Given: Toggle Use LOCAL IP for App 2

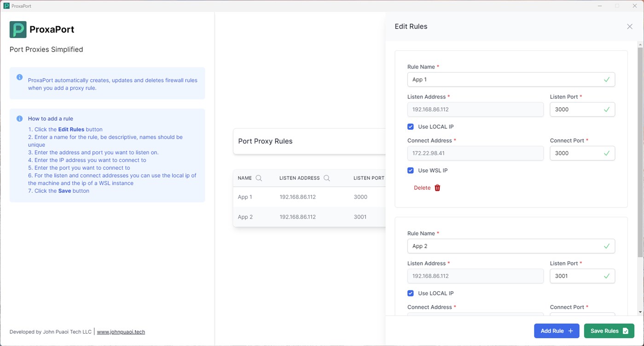Looking at the screenshot, I should pyautogui.click(x=411, y=293).
